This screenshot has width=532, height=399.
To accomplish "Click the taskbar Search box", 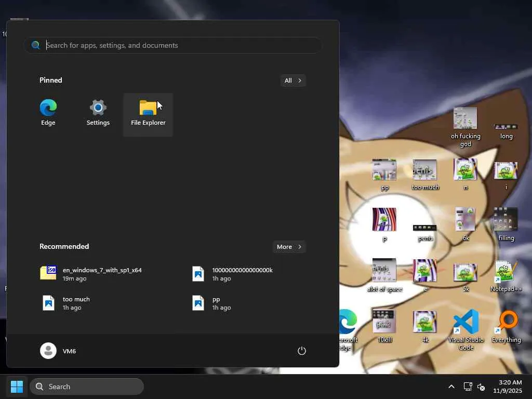I will click(x=87, y=387).
